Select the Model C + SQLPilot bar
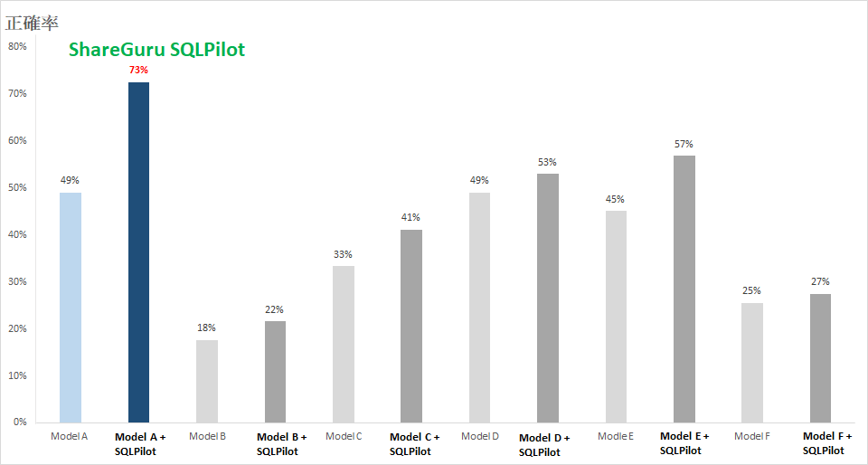The image size is (868, 465). (x=411, y=326)
